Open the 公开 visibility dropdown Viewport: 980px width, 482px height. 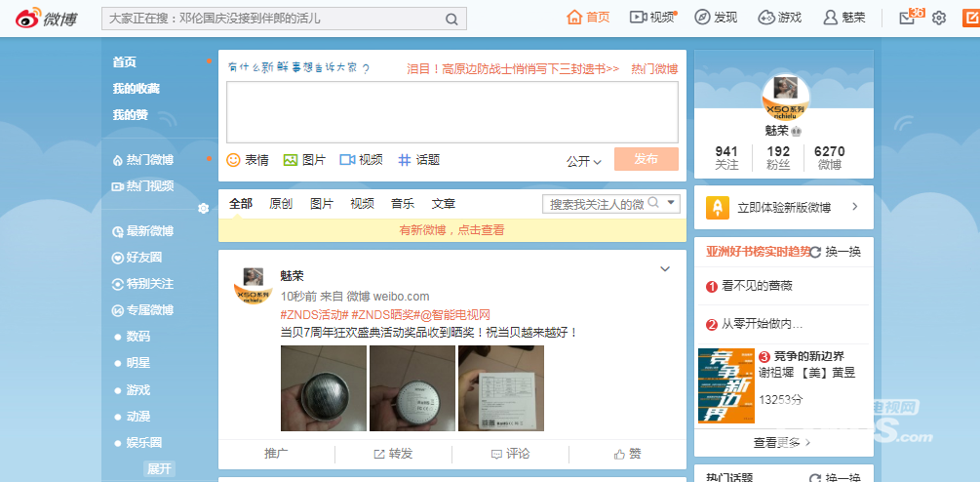(584, 161)
